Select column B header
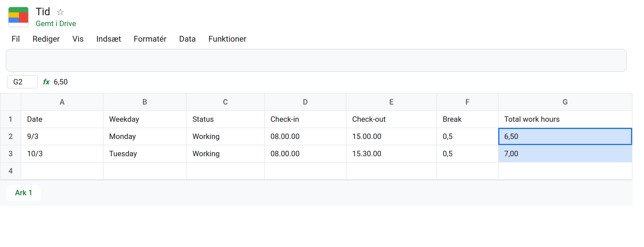The height and width of the screenshot is (247, 644). [145, 102]
